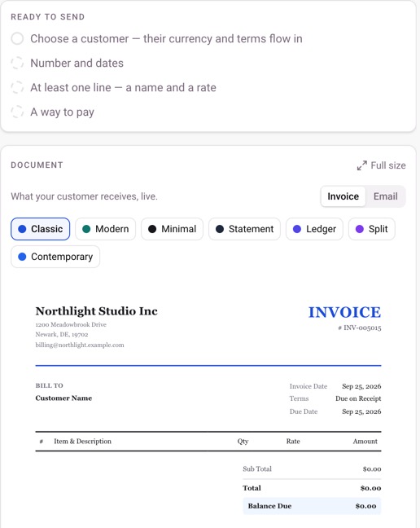The width and height of the screenshot is (420, 528).
Task: Select the Contemporary template
Action: click(55, 257)
